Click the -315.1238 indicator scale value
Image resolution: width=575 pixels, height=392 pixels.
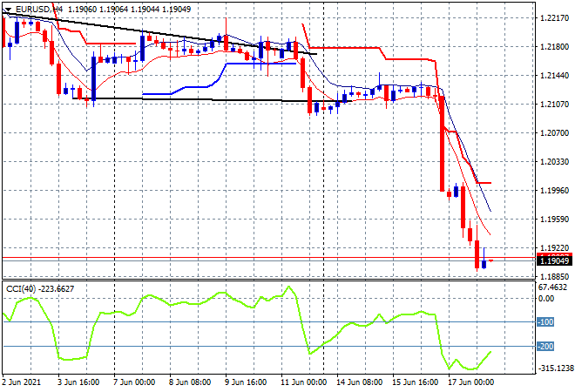(x=555, y=368)
